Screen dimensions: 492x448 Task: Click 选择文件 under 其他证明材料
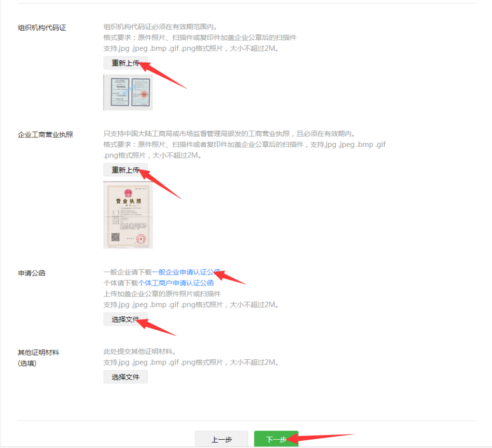coord(125,377)
